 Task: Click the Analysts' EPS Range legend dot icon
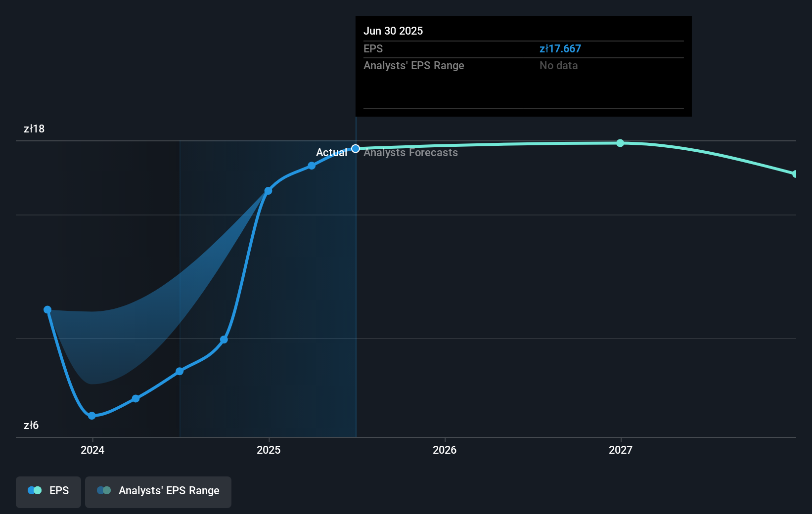pos(104,490)
